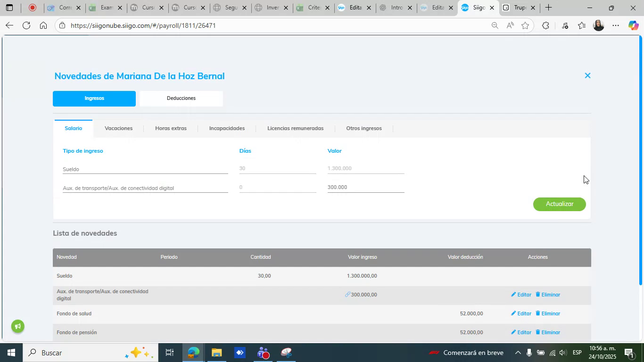Open the Horas extras tab
The height and width of the screenshot is (362, 644).
point(171,128)
